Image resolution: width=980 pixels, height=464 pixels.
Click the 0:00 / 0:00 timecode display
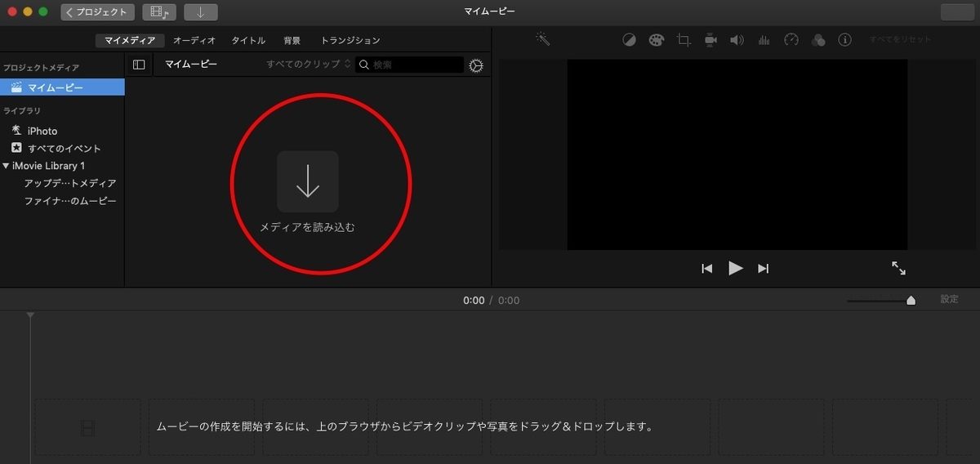coord(491,300)
